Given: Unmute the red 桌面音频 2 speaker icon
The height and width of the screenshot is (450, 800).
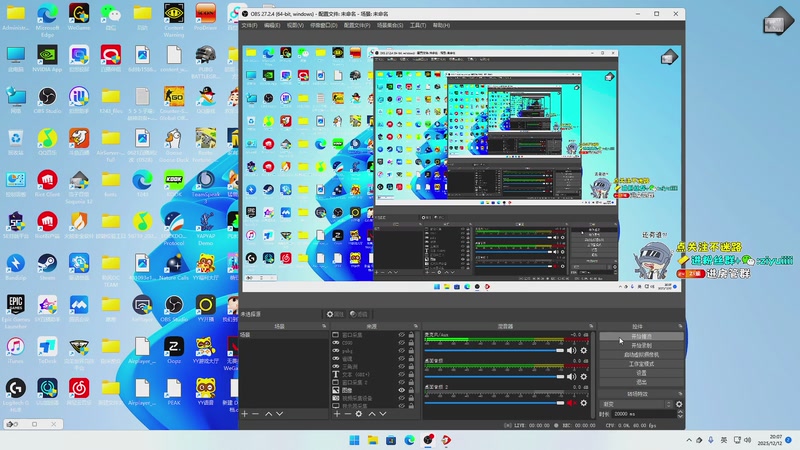Looking at the screenshot, I should (571, 403).
